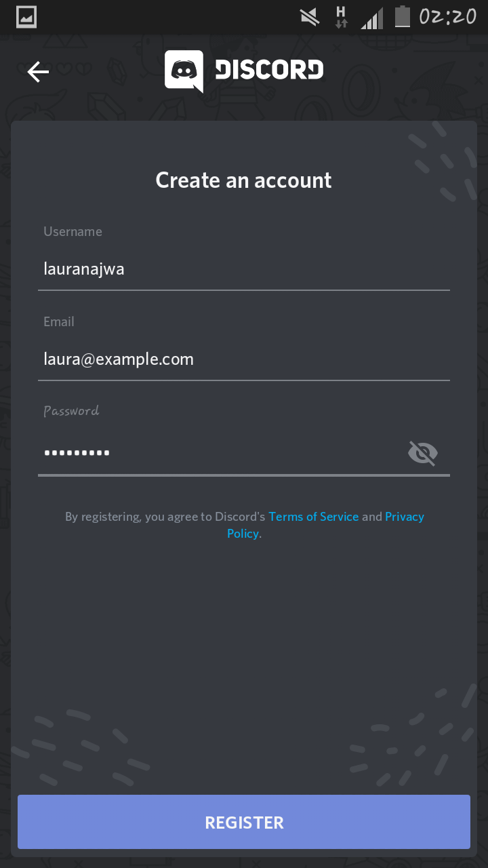
Task: Tap the clock showing 02:20
Action: (x=447, y=17)
